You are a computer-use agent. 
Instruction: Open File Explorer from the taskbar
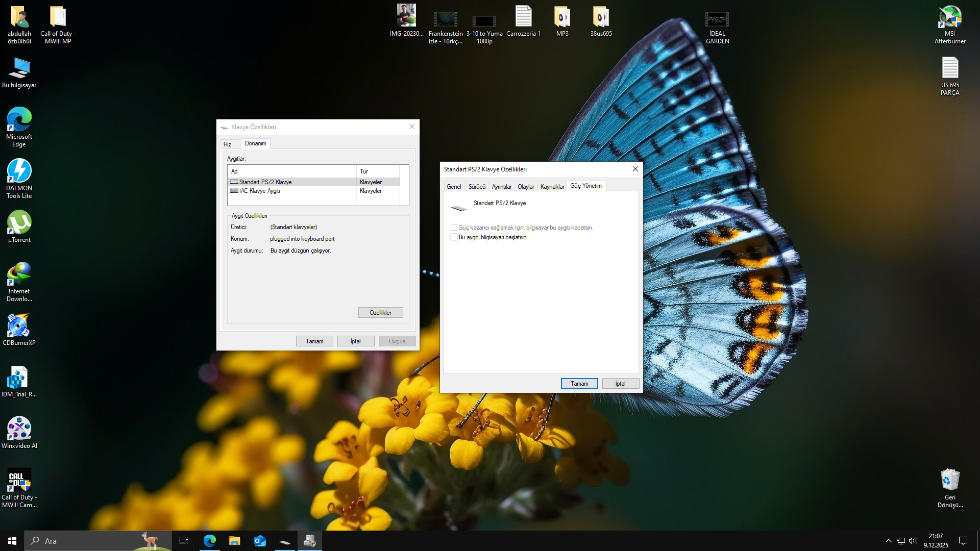click(234, 541)
